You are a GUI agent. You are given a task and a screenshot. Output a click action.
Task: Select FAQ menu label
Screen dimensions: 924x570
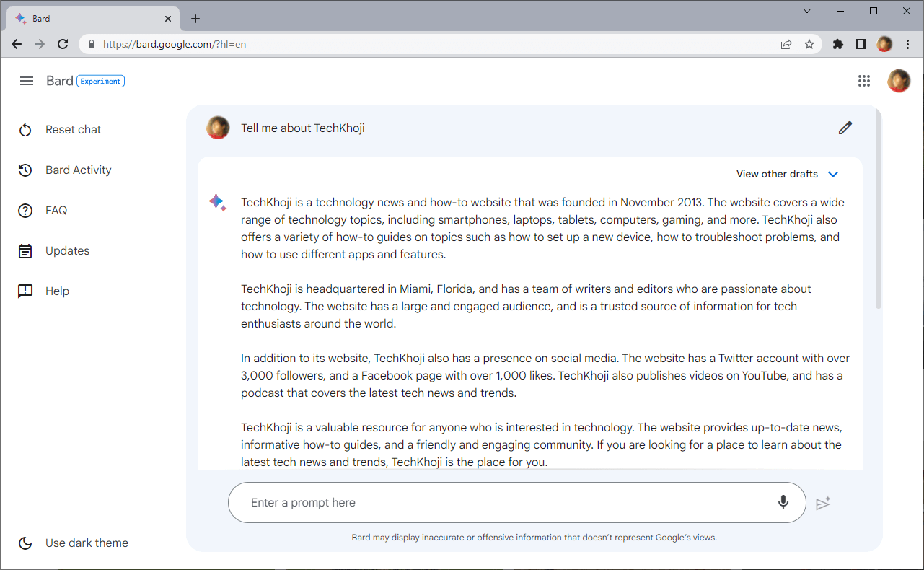click(x=56, y=211)
